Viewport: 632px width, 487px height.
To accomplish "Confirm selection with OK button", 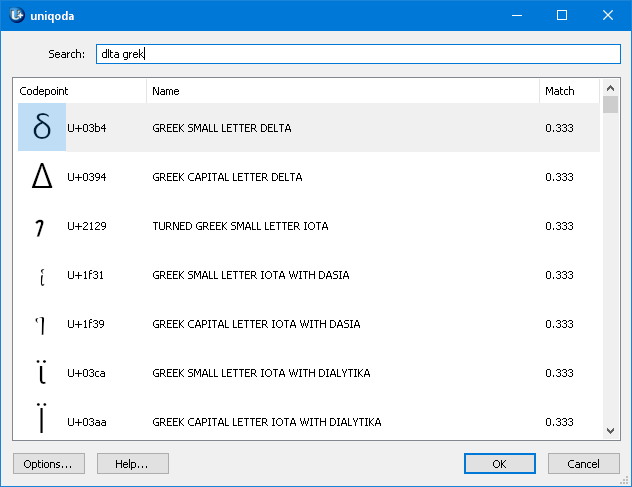I will tap(500, 464).
